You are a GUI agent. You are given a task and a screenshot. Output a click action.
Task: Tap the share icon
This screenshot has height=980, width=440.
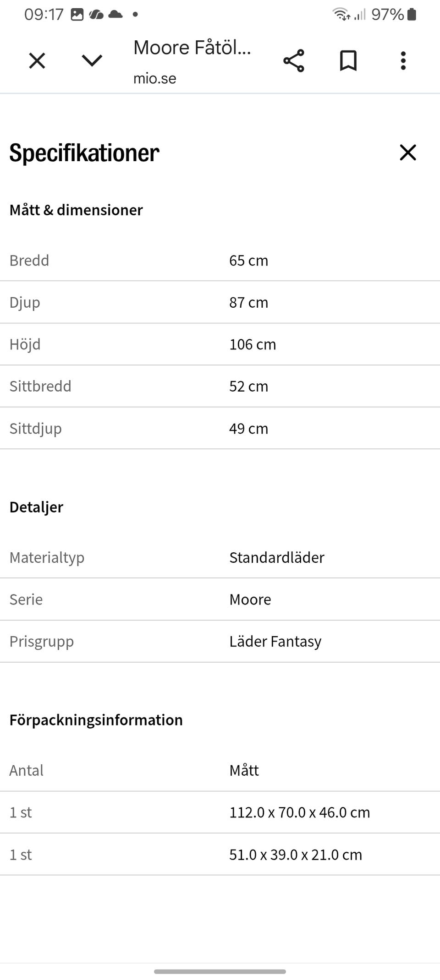coord(294,60)
